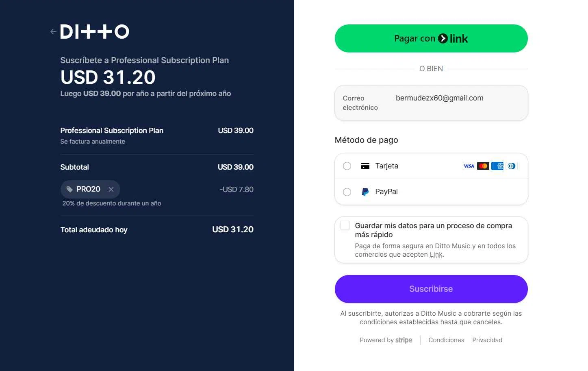Select the PayPal radio button
The image size is (588, 371).
click(x=347, y=192)
